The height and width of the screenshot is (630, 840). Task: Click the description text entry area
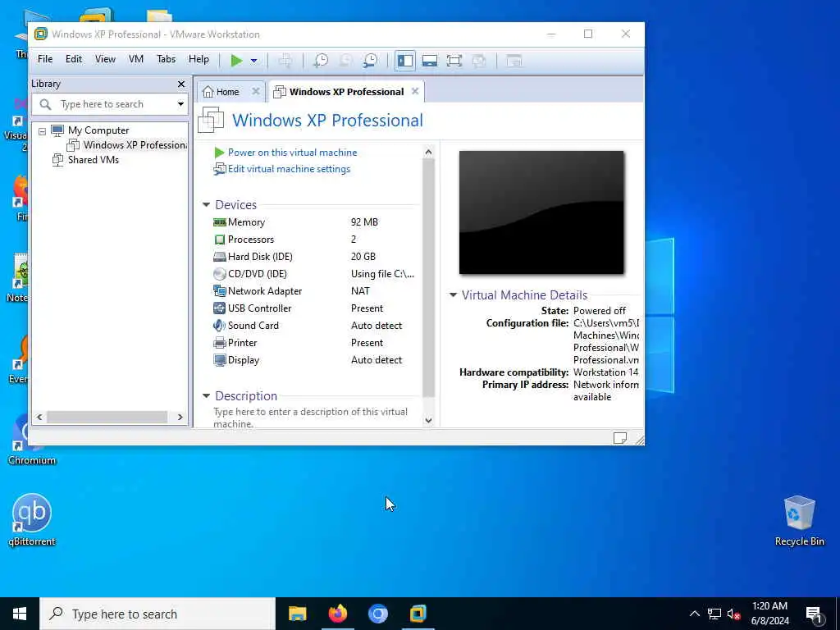pyautogui.click(x=311, y=418)
